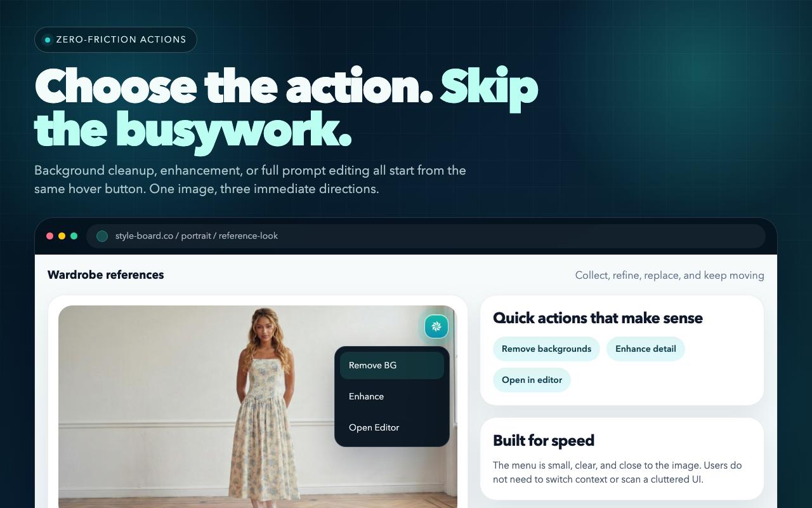Click the Built for speed card title

[544, 441]
